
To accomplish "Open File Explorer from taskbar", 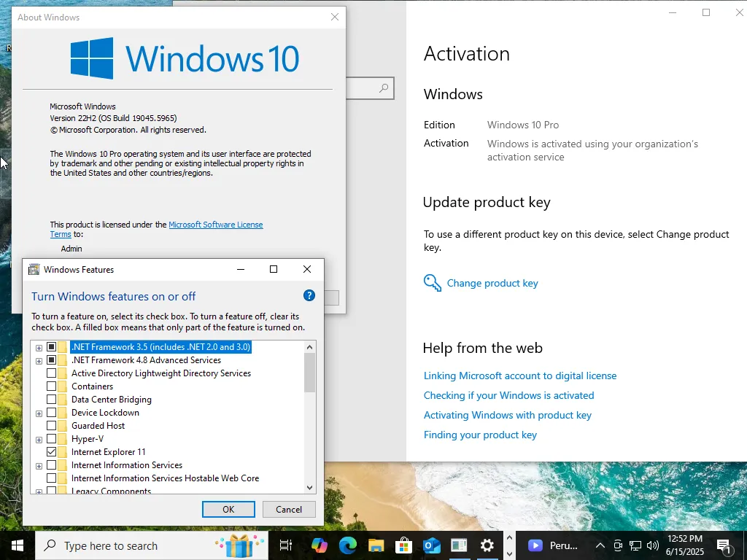I will (376, 545).
